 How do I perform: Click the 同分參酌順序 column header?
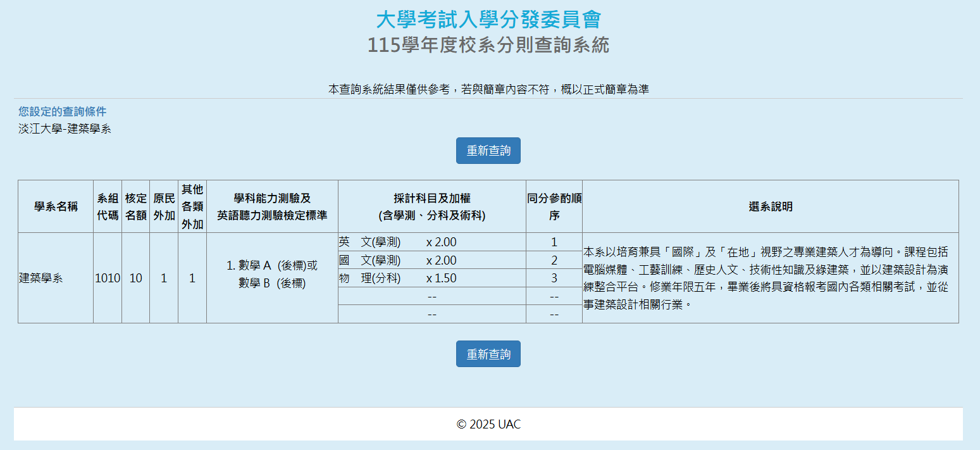(x=554, y=206)
